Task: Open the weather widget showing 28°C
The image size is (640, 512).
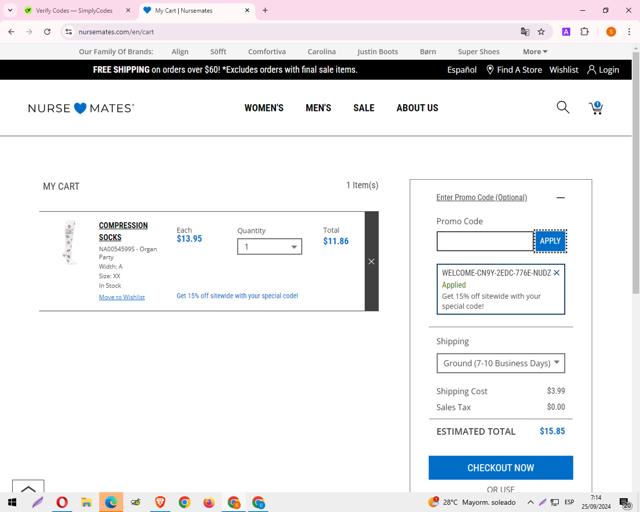Action: pyautogui.click(x=472, y=502)
